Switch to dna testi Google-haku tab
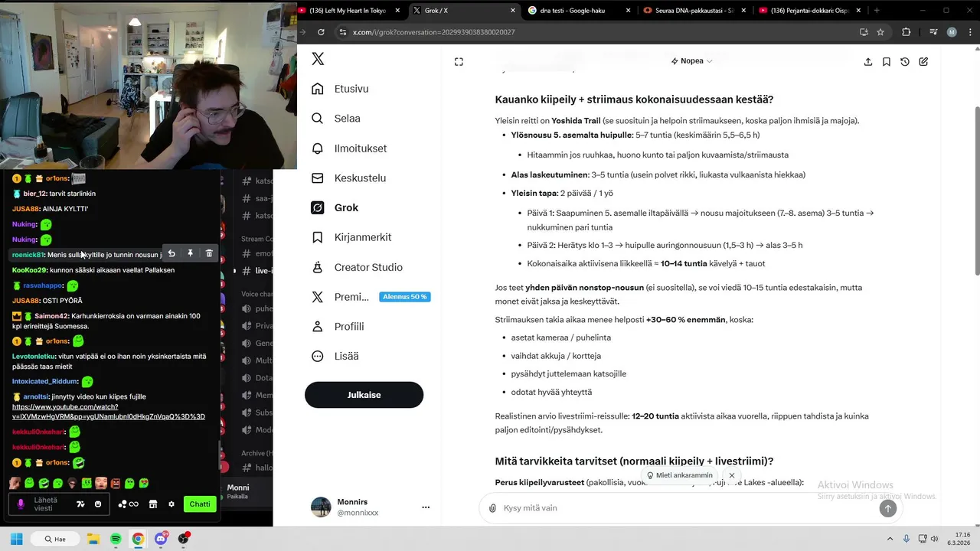 coord(578,11)
